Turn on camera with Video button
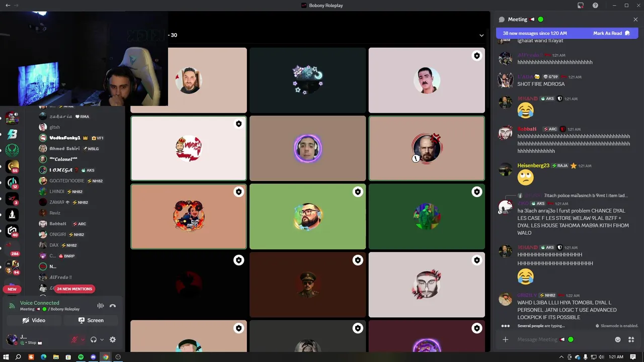Image resolution: width=644 pixels, height=362 pixels. coord(34,320)
